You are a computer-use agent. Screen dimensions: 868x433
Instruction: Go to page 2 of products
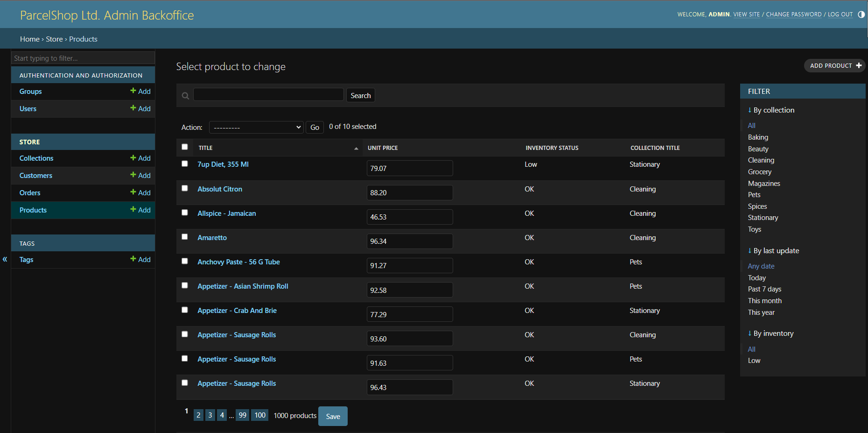click(198, 415)
